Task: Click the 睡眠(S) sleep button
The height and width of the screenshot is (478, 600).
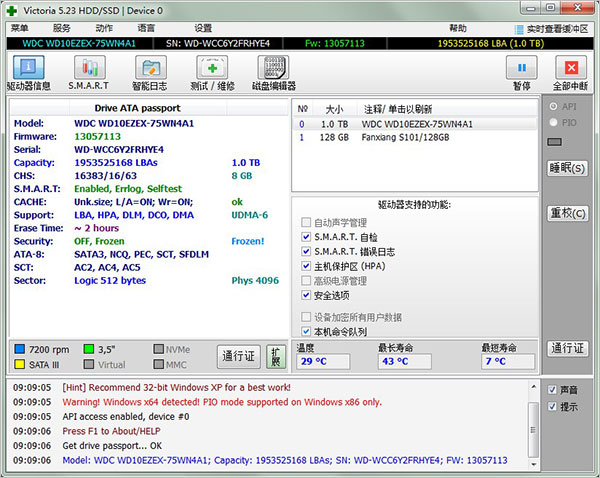Action: tap(567, 168)
